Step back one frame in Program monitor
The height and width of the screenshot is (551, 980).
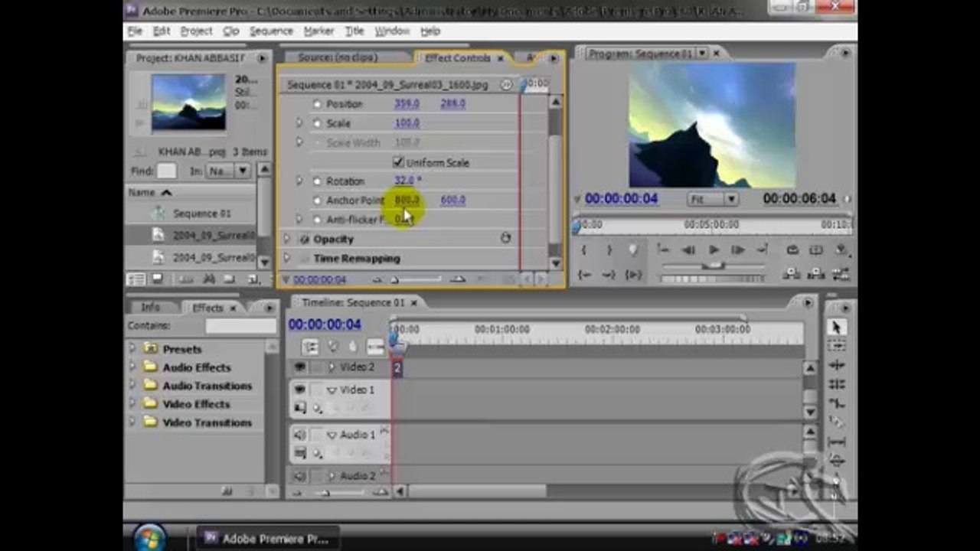point(689,249)
